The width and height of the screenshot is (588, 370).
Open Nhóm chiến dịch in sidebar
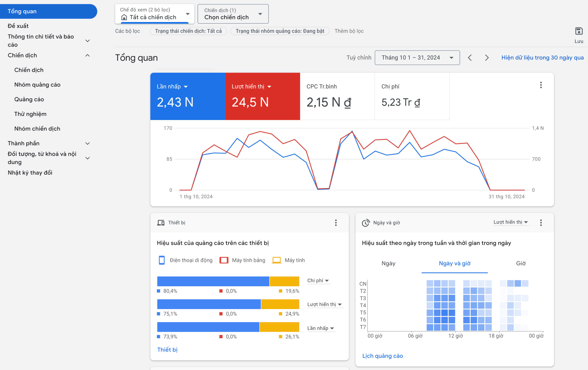[x=37, y=129]
